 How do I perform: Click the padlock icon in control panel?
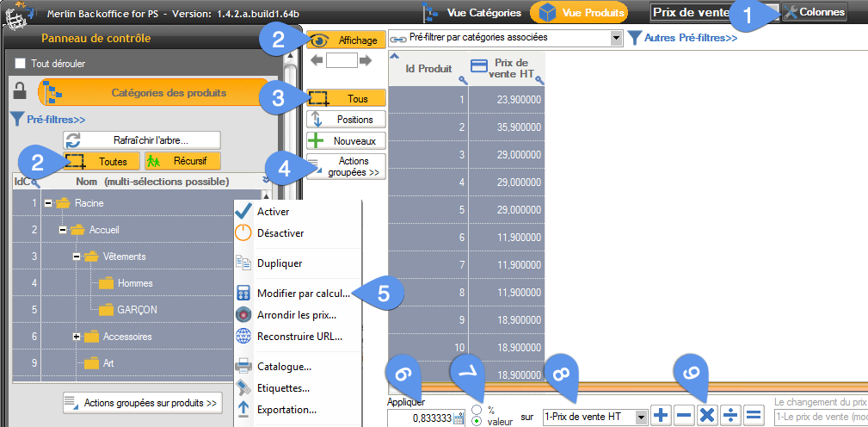pos(20,91)
